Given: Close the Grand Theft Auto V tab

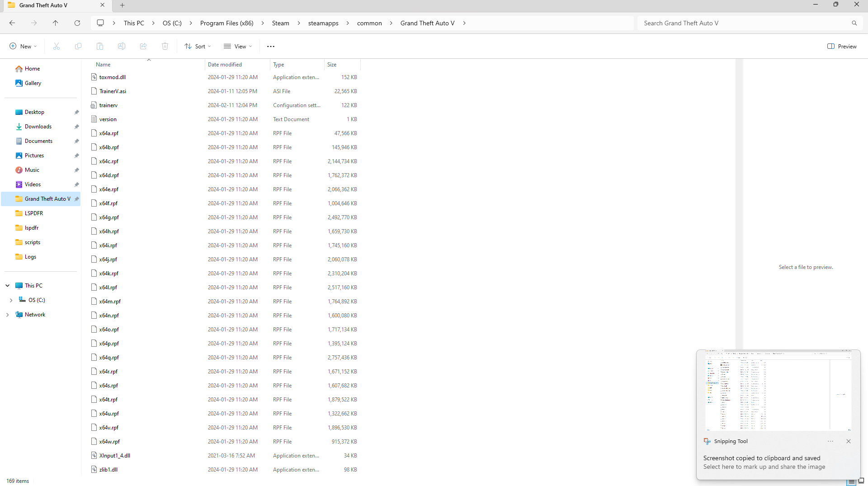Looking at the screenshot, I should (103, 5).
